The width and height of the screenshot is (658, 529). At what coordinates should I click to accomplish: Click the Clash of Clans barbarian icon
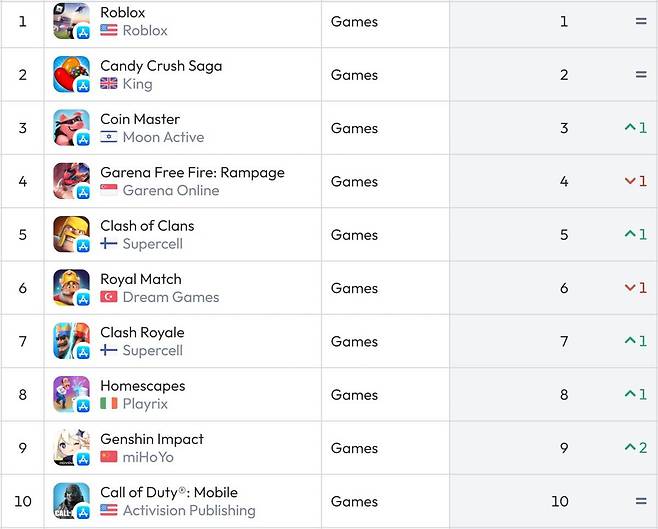click(x=71, y=234)
